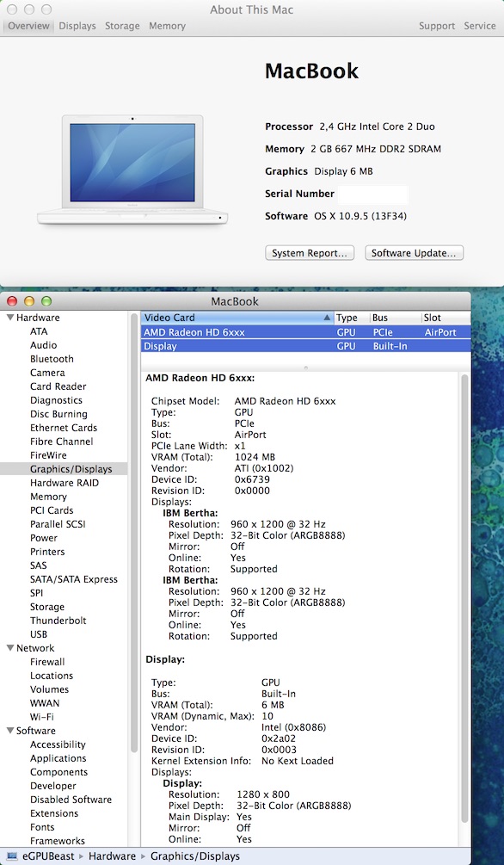Collapse the Network section triangle
This screenshot has width=504, height=865.
pyautogui.click(x=10, y=648)
